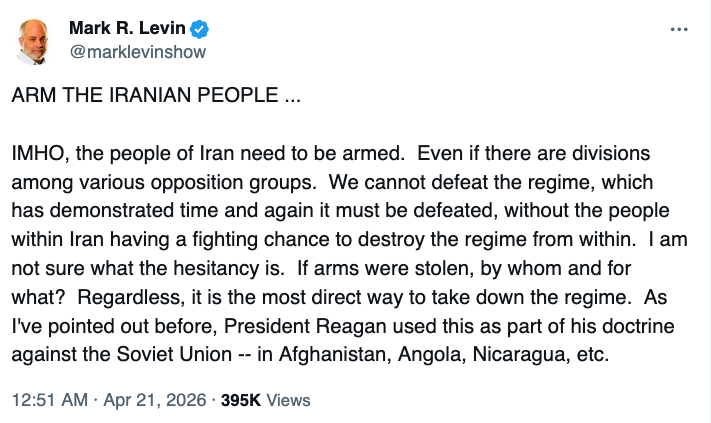Image resolution: width=711 pixels, height=423 pixels.
Task: Click the word Views in the footer
Action: coord(288,400)
